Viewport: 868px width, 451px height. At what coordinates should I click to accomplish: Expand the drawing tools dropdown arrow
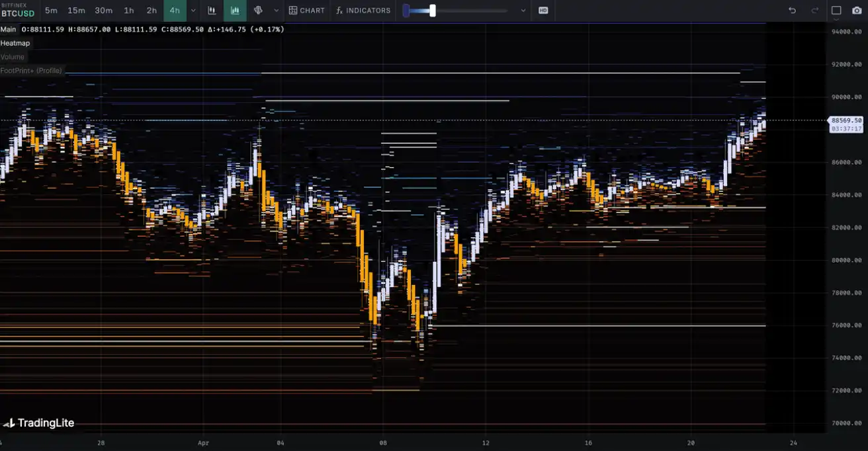point(277,11)
